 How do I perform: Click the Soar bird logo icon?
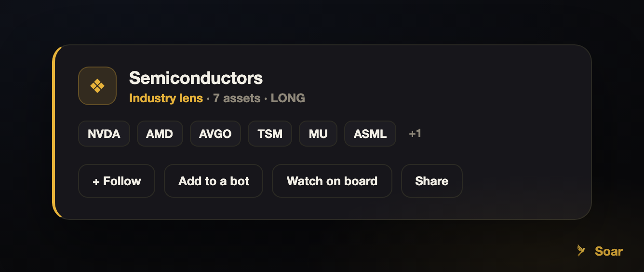[581, 251]
